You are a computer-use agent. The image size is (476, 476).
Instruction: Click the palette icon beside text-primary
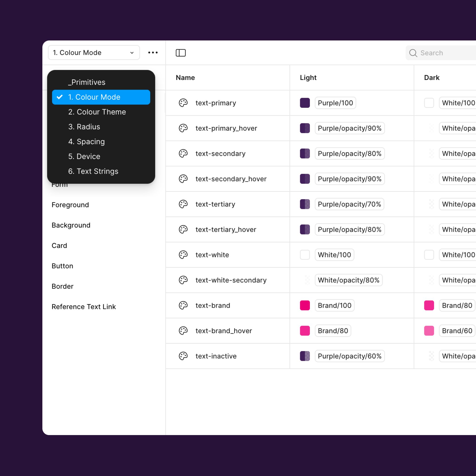[183, 103]
